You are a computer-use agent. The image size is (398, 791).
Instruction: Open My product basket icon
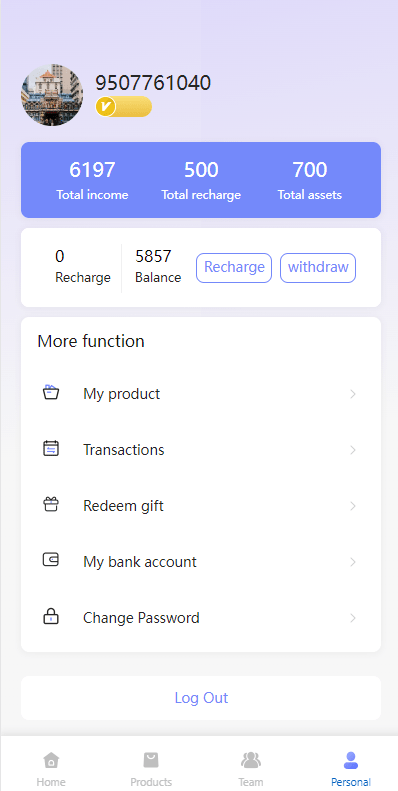[x=51, y=392]
